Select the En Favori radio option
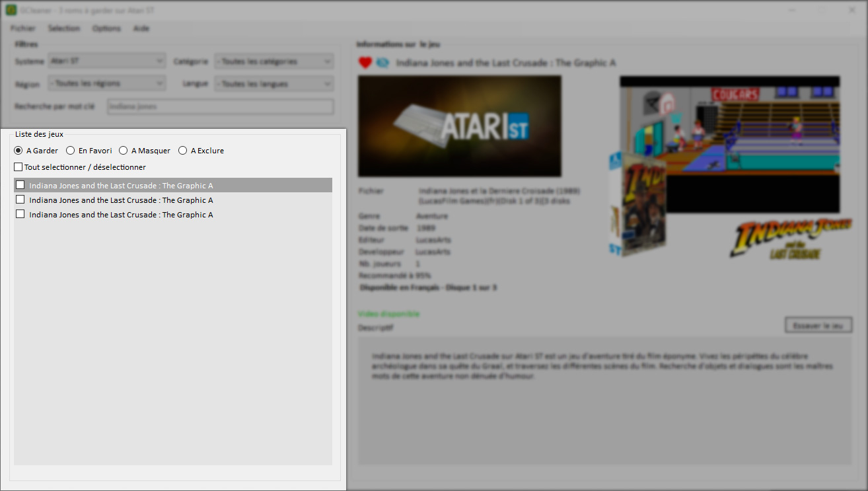The image size is (868, 491). [71, 151]
